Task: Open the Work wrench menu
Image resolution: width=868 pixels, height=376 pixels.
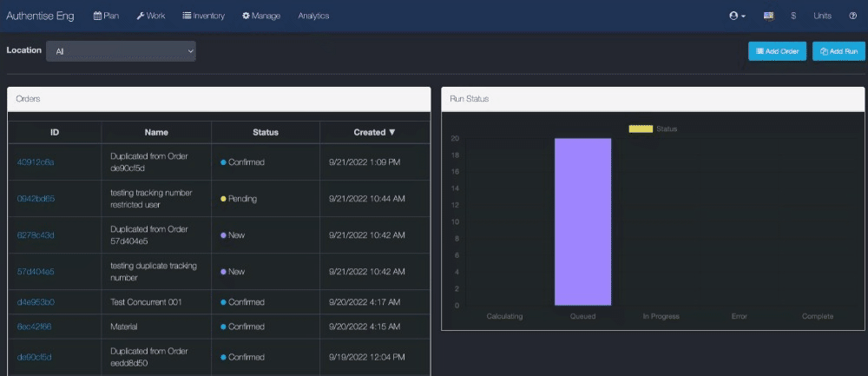Action: pyautogui.click(x=151, y=16)
